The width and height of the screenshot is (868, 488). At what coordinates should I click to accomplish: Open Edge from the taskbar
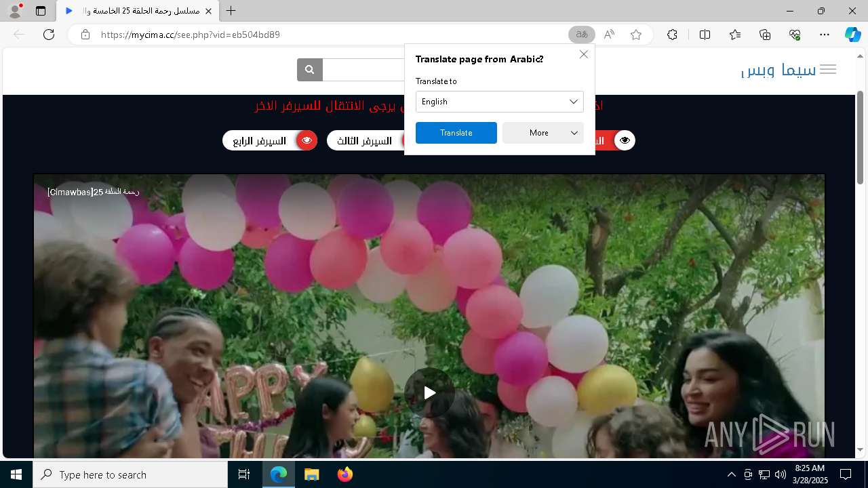279,474
